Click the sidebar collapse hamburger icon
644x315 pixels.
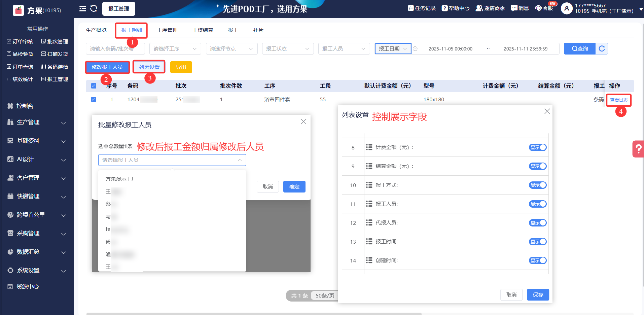[x=82, y=9]
